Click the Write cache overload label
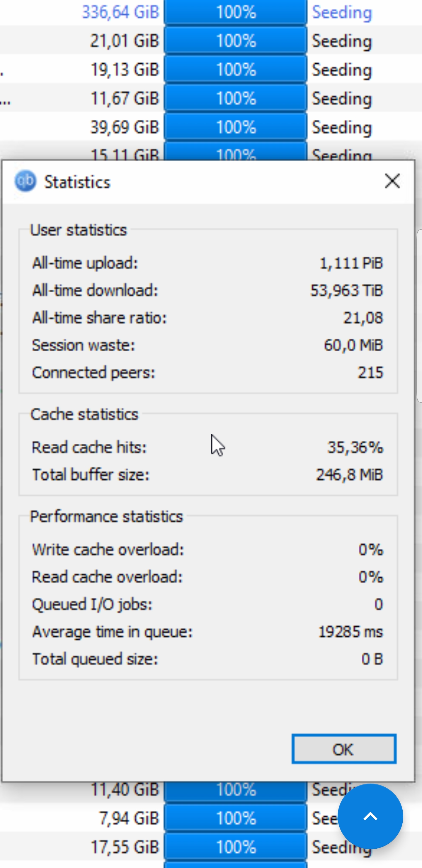422x868 pixels. pyautogui.click(x=108, y=550)
